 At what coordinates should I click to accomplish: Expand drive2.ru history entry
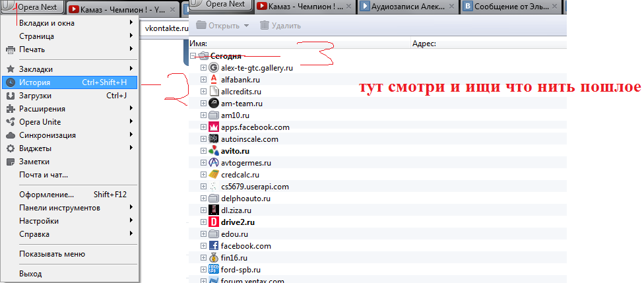point(203,222)
